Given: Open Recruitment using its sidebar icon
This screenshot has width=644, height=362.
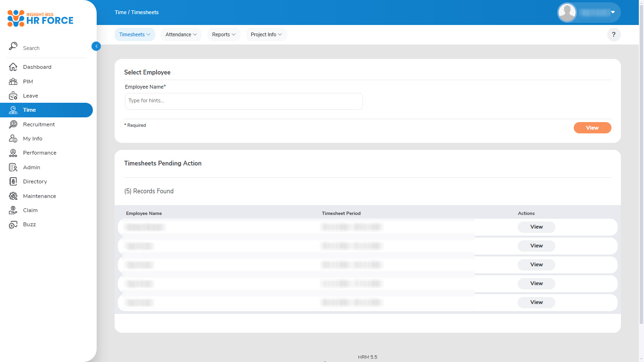Looking at the screenshot, I should click(x=13, y=124).
